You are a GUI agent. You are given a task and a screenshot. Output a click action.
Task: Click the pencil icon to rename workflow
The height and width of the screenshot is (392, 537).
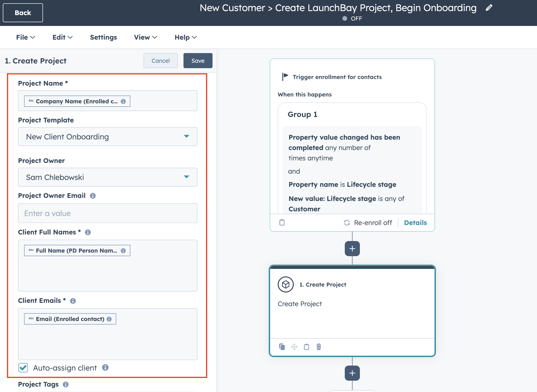pyautogui.click(x=489, y=8)
